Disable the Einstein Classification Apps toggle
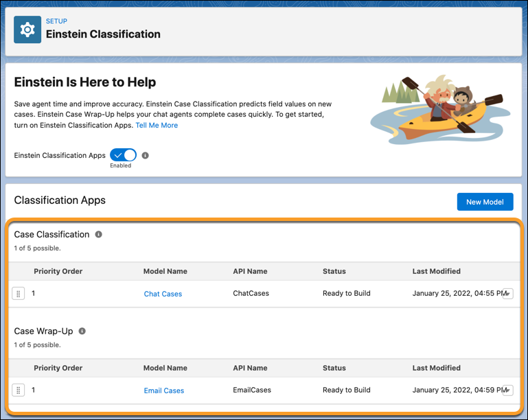This screenshot has width=528, height=420. [x=123, y=155]
